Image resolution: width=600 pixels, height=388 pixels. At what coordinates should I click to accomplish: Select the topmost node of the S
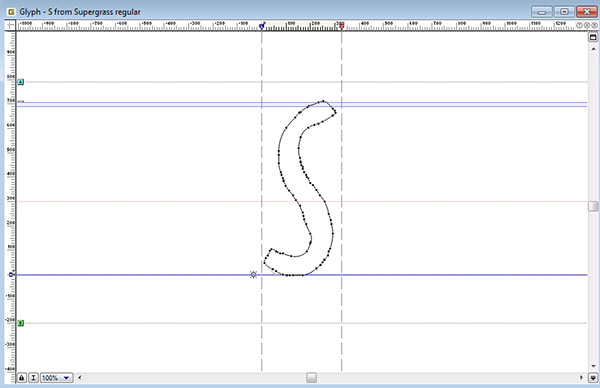323,101
